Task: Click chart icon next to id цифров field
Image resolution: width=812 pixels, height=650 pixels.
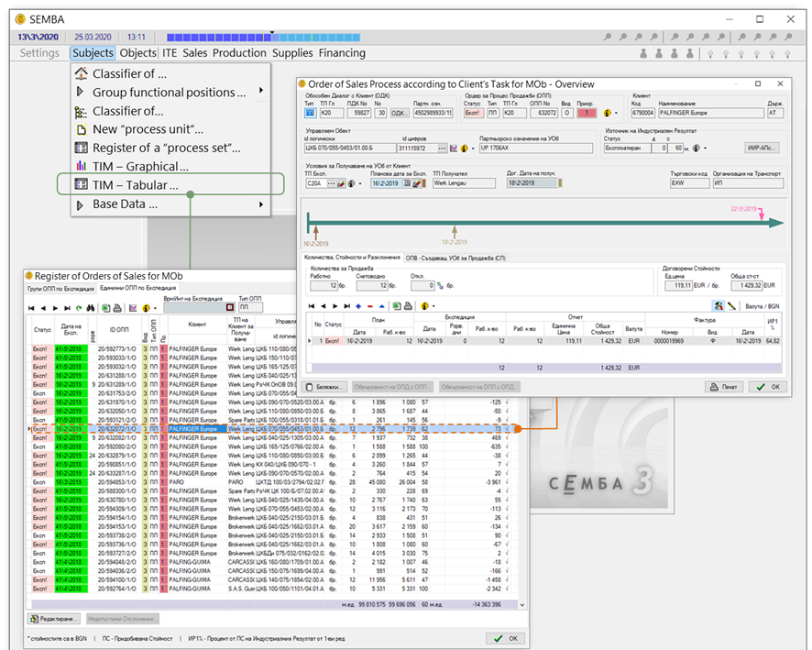Action: click(x=454, y=149)
